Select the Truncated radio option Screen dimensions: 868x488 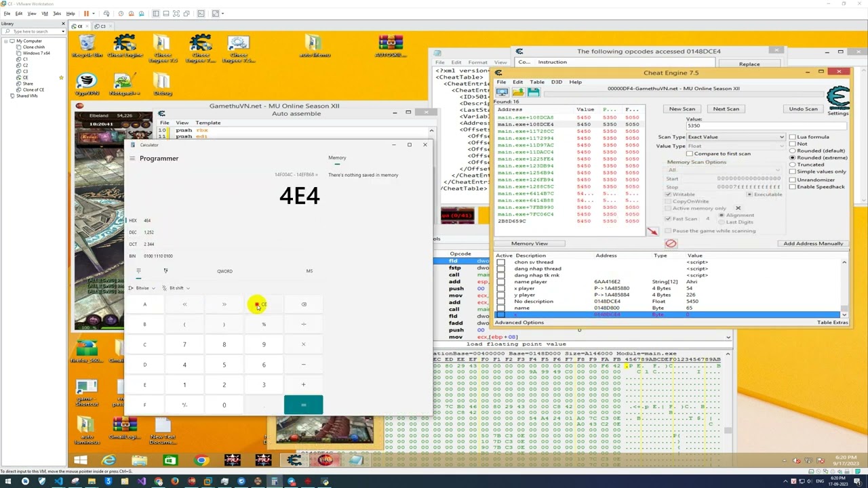792,165
